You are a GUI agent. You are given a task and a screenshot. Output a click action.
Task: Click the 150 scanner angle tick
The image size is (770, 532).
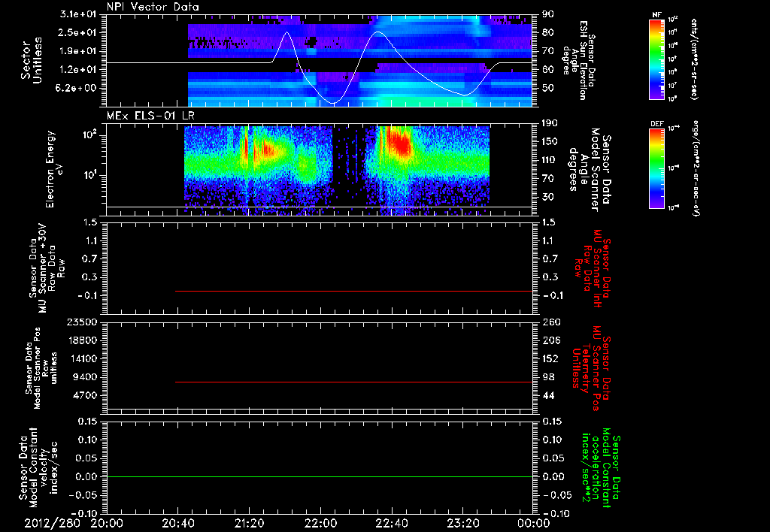(551, 142)
